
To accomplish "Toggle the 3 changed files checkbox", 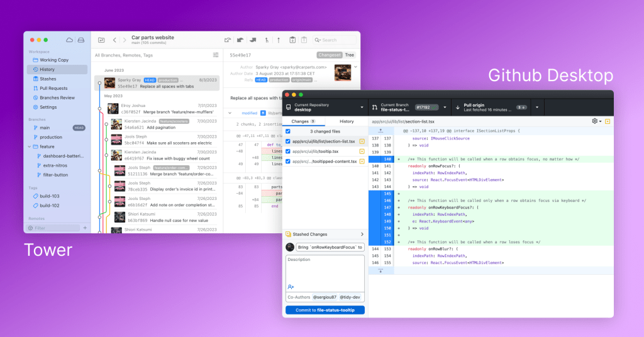I will (x=288, y=131).
